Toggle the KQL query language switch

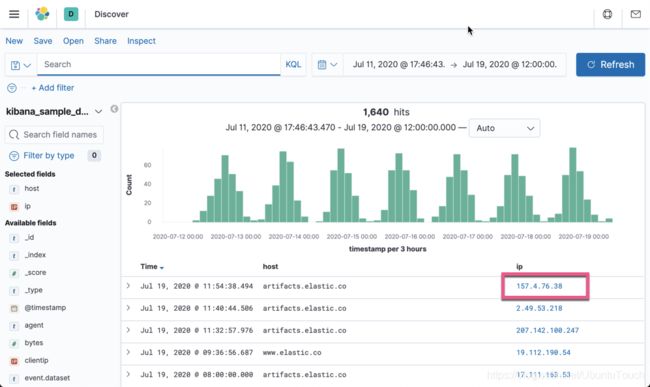click(x=293, y=64)
